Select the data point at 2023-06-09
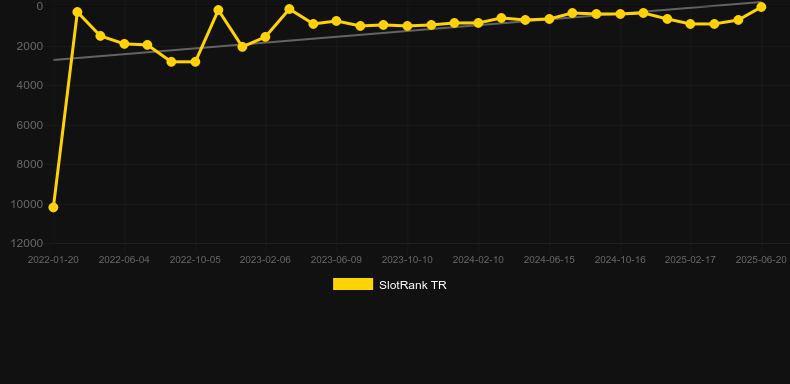Image resolution: width=790 pixels, height=384 pixels. click(337, 21)
